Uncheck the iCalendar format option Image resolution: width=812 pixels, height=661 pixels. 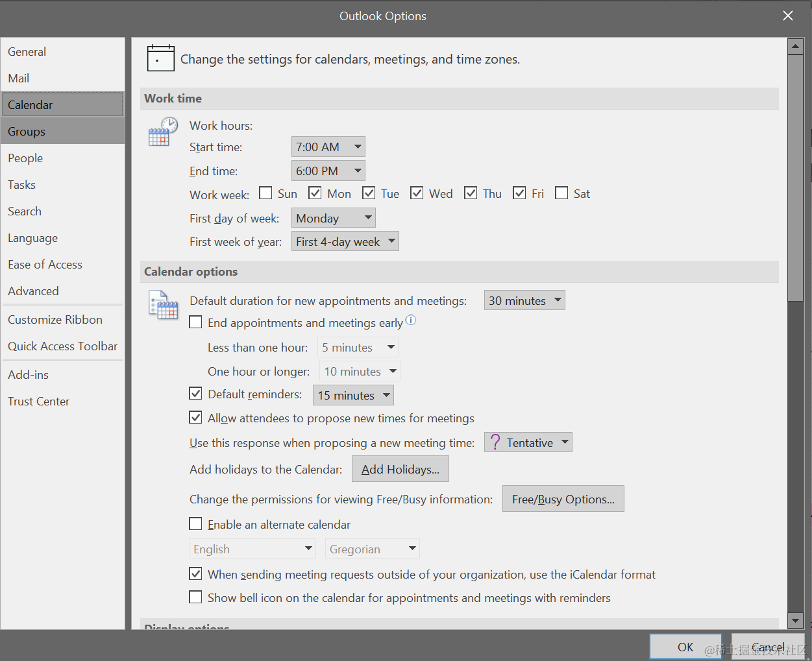[195, 573]
